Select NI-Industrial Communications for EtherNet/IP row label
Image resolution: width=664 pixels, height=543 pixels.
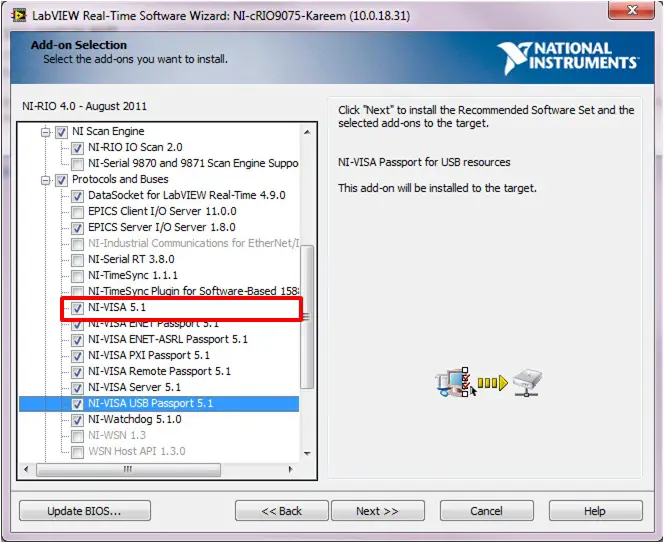[x=194, y=243]
